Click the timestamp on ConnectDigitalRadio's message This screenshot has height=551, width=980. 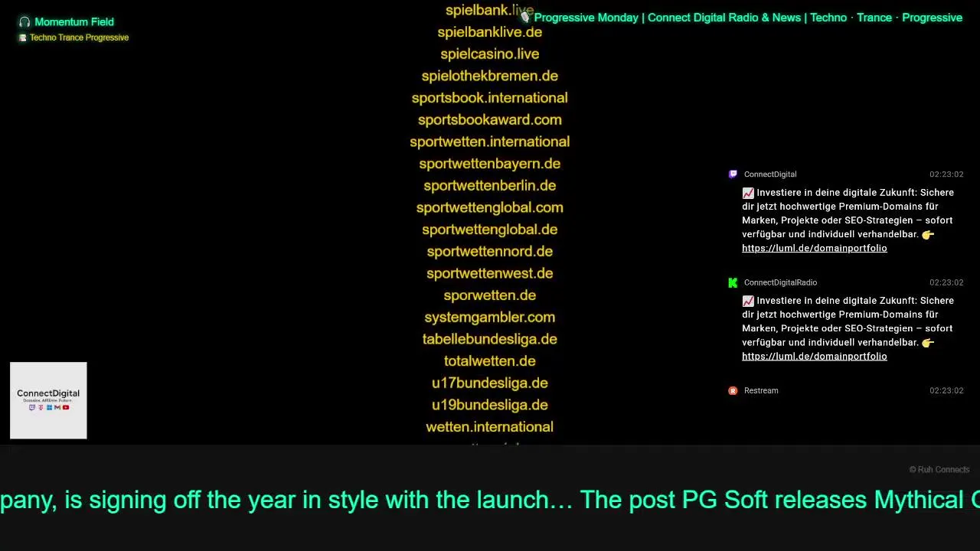click(x=946, y=282)
